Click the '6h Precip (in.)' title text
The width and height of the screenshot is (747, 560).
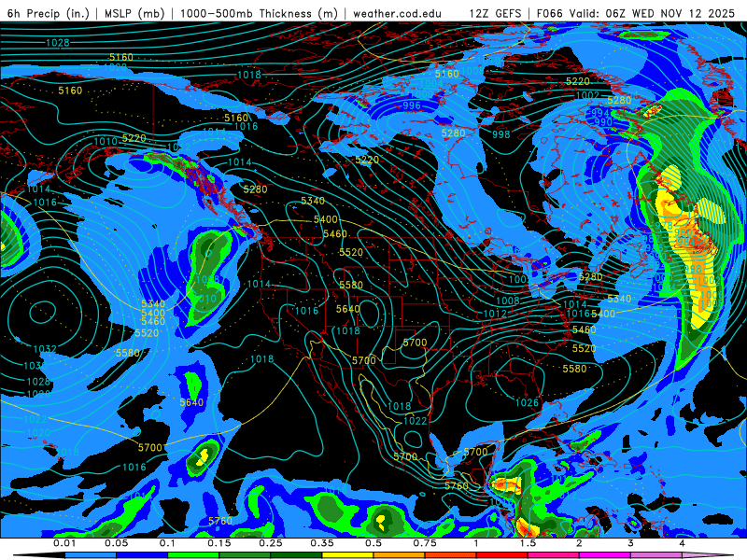49,13
